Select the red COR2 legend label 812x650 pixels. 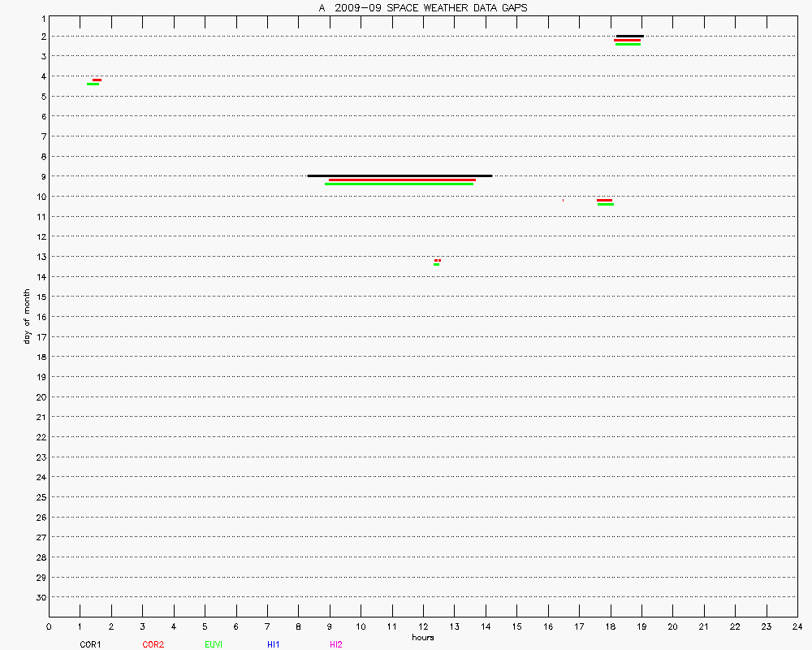click(x=153, y=644)
